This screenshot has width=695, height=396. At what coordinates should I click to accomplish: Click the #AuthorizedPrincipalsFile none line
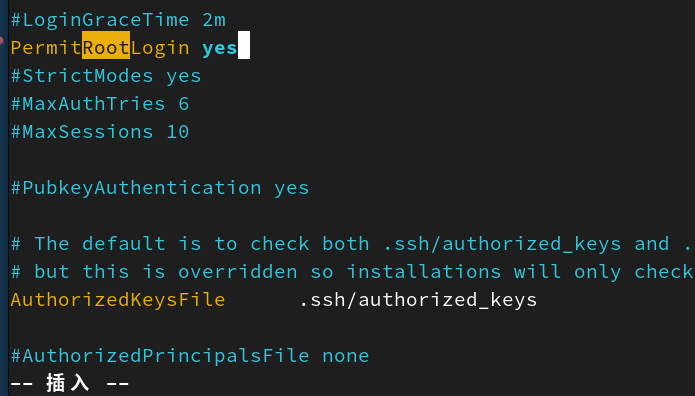190,356
